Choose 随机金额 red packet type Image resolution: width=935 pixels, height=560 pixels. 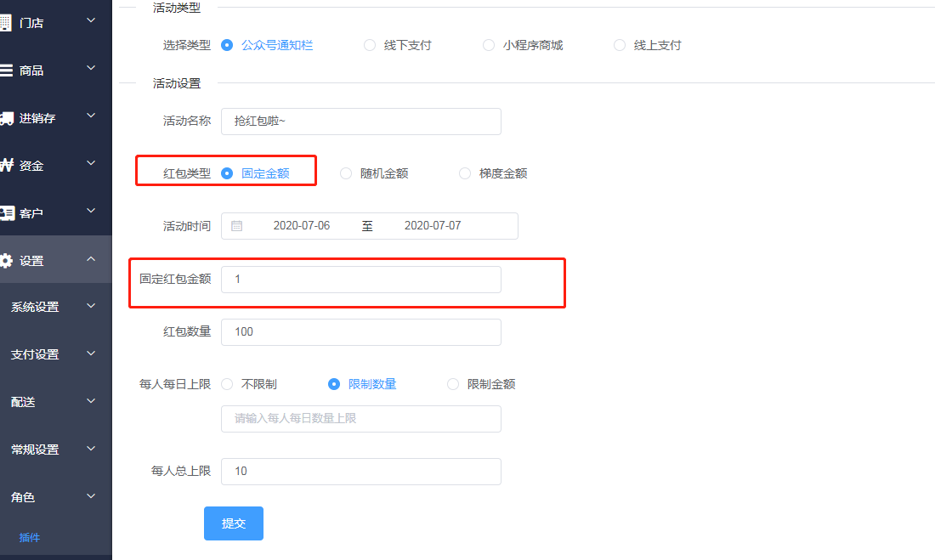374,173
